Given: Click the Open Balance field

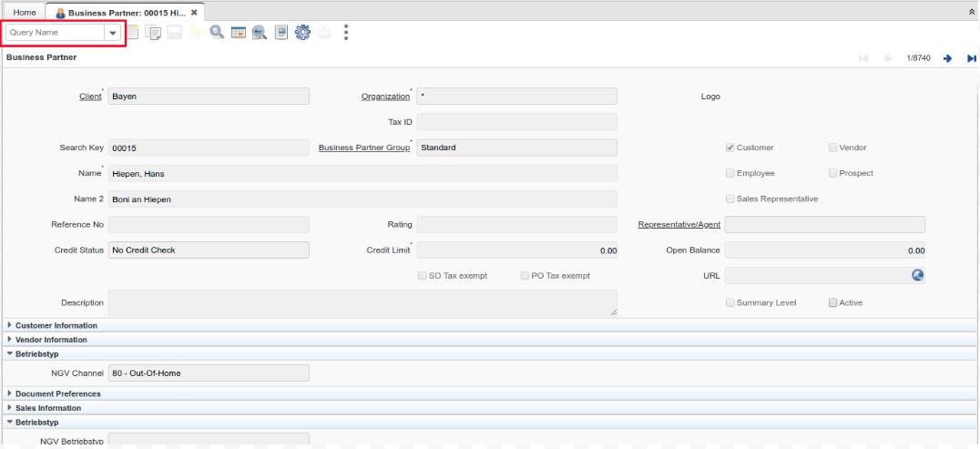Looking at the screenshot, I should 825,250.
